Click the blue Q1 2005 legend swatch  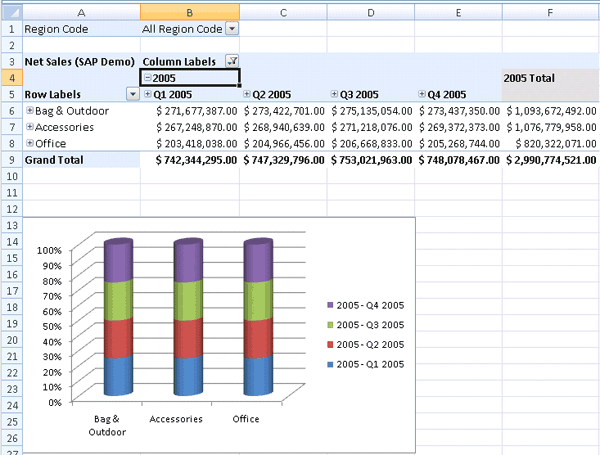331,364
